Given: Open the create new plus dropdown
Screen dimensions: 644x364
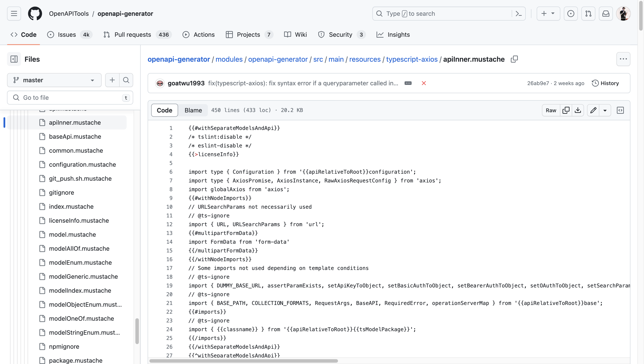Looking at the screenshot, I should click(548, 14).
